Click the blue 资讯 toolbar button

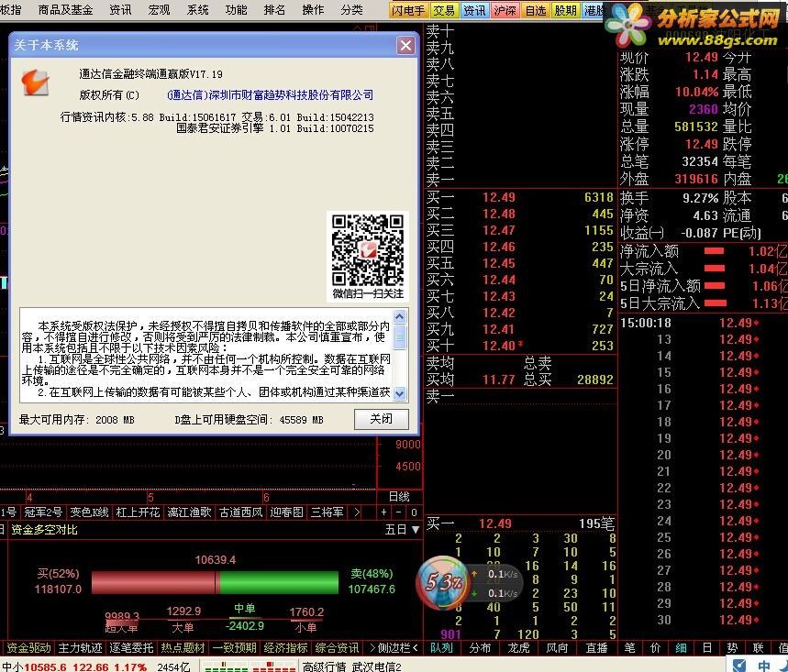[474, 11]
